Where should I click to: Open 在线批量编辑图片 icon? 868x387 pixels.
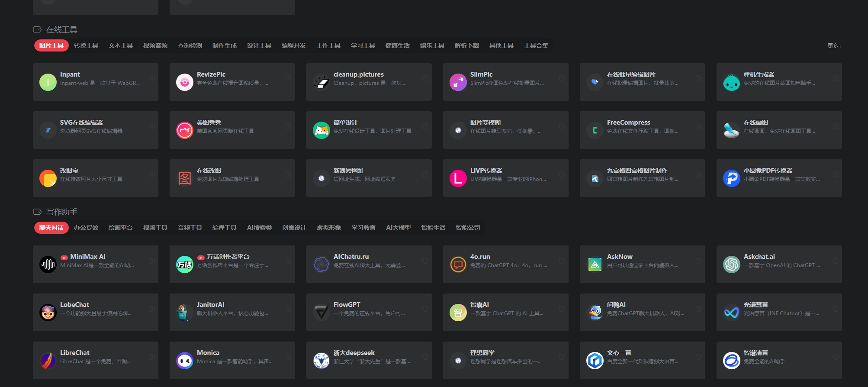pos(595,82)
